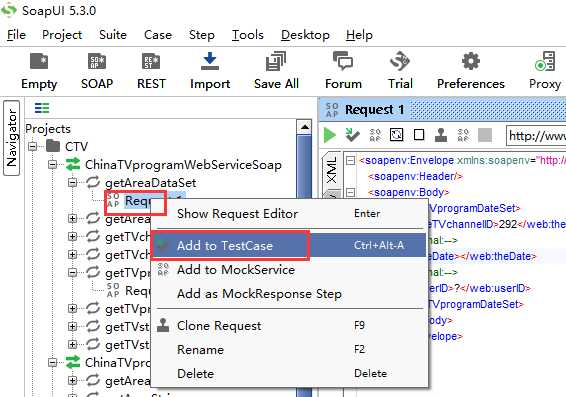Select the CTV project label
Screen dimensions: 566x397
[76, 147]
